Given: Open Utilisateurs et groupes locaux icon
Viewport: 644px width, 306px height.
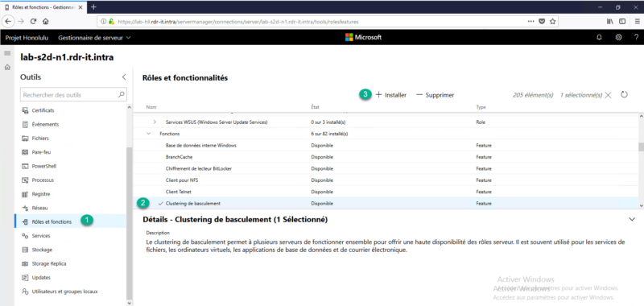Looking at the screenshot, I should tap(24, 292).
